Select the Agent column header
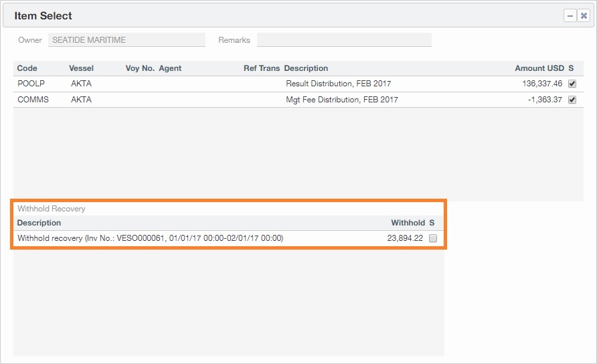The image size is (597, 364). coord(170,68)
